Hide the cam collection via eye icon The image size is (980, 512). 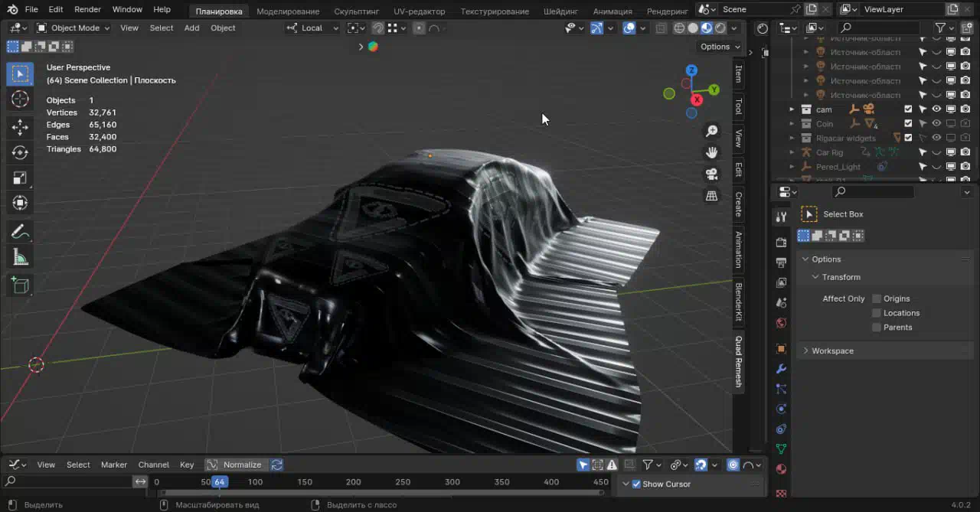(936, 109)
